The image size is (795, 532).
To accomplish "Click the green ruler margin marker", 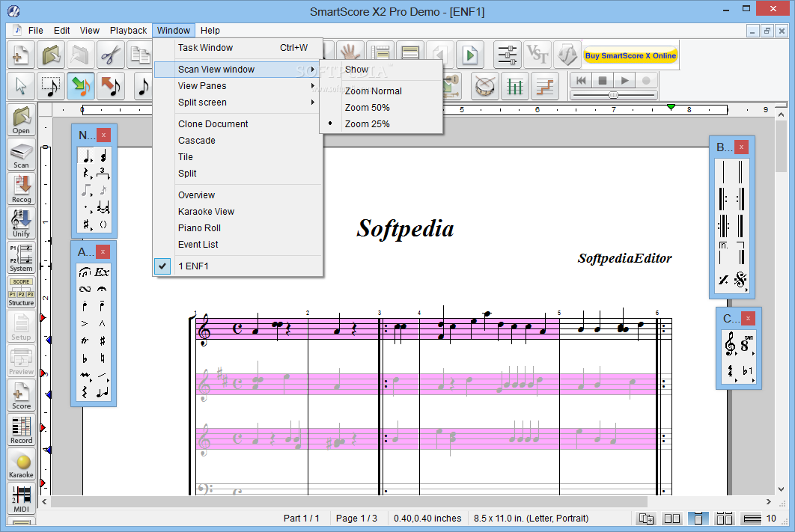I will (x=671, y=107).
